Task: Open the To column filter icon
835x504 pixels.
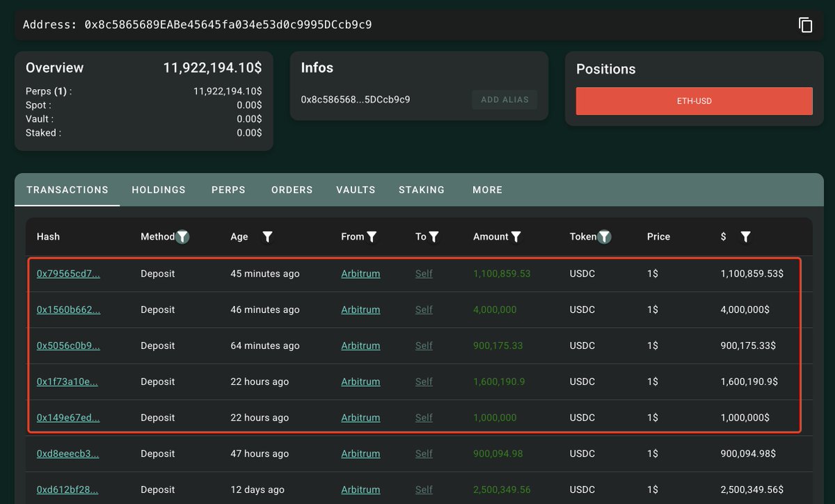Action: pyautogui.click(x=434, y=237)
